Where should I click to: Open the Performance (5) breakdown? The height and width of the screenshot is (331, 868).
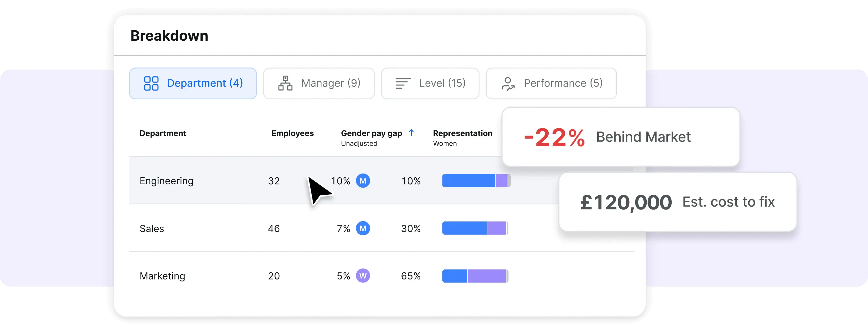click(551, 83)
